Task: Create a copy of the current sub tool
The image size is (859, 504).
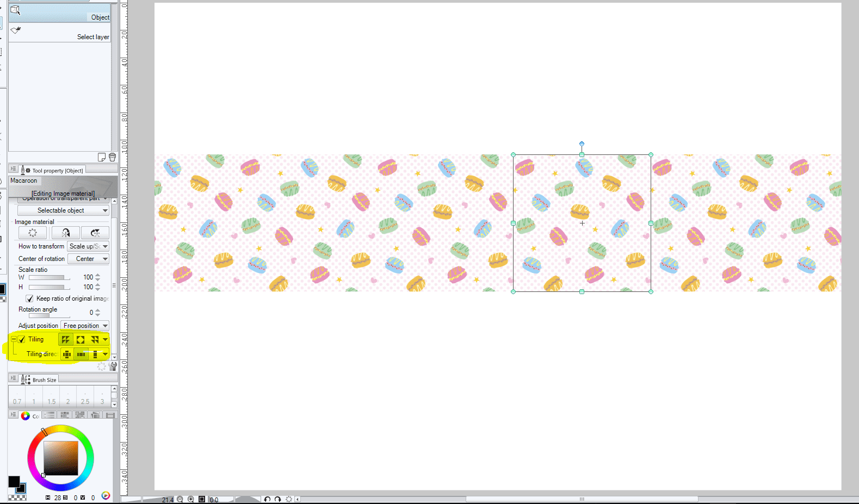Action: [102, 157]
